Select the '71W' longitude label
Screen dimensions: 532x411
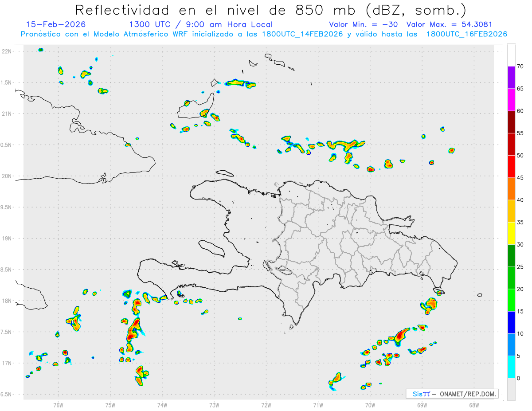(x=318, y=405)
